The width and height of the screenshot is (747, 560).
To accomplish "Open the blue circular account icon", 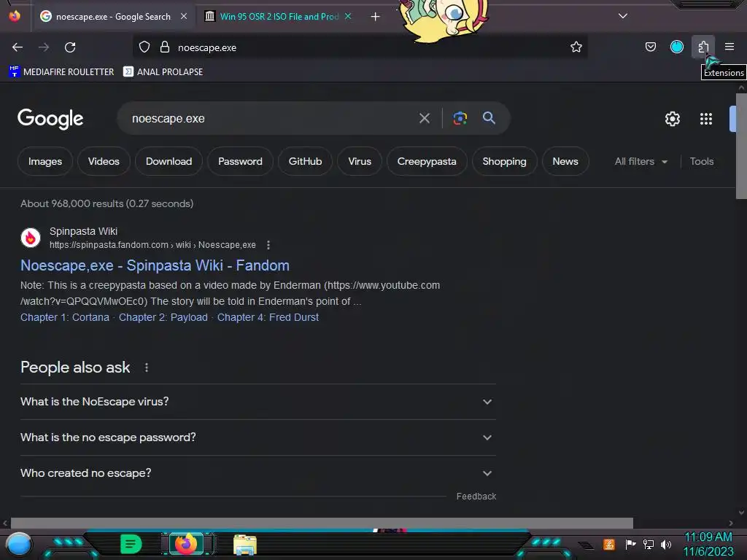I will pos(676,47).
